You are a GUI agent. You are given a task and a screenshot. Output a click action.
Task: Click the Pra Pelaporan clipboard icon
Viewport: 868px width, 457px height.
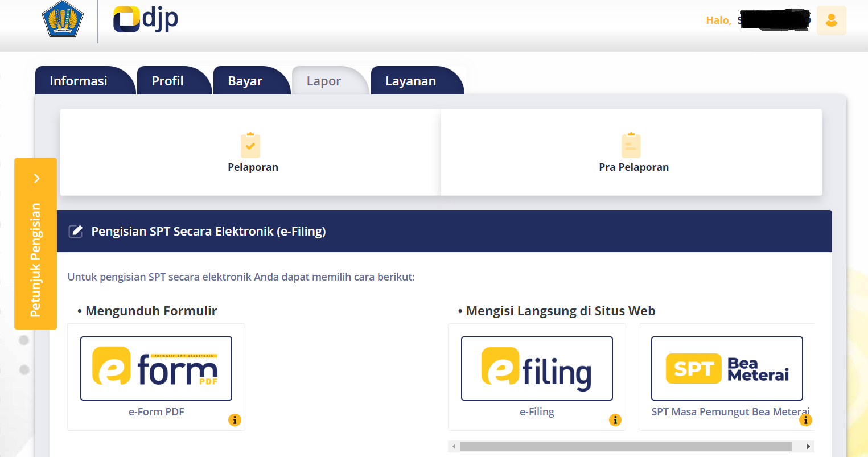pos(631,145)
